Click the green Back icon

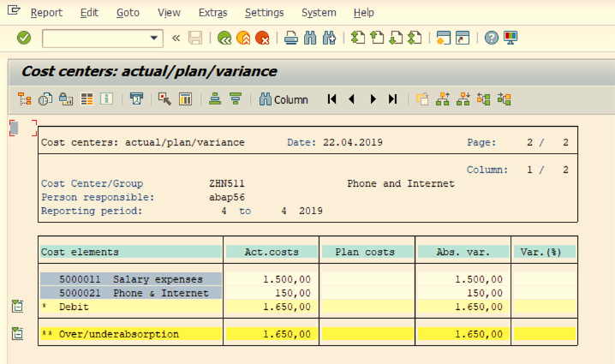point(224,38)
